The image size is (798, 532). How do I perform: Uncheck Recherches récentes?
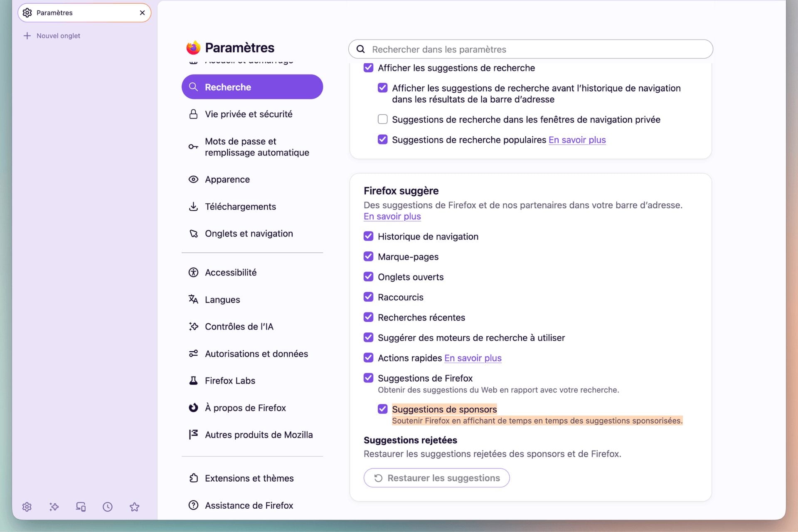click(x=368, y=317)
